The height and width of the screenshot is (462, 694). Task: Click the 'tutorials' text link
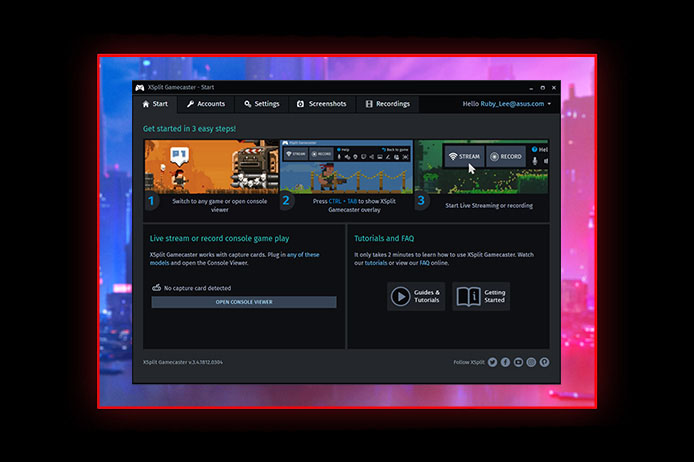click(x=376, y=263)
